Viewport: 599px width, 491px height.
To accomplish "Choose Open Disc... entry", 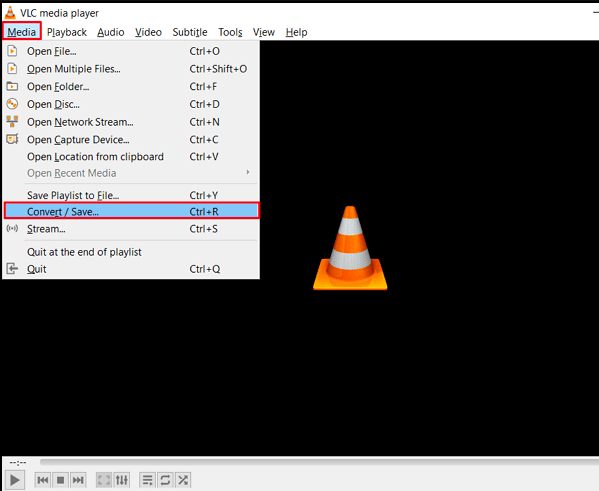I will 131,104.
